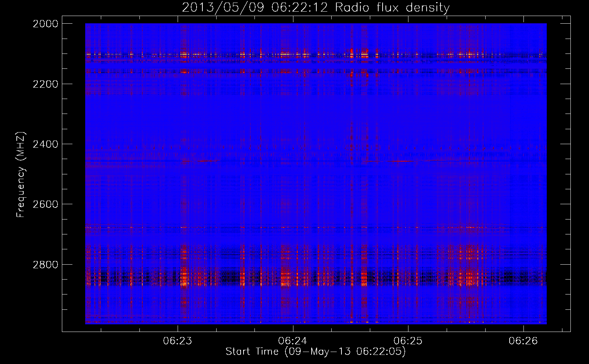The image size is (589, 364).
Task: Click the "Start Time" x-axis label
Action: click(x=252, y=352)
